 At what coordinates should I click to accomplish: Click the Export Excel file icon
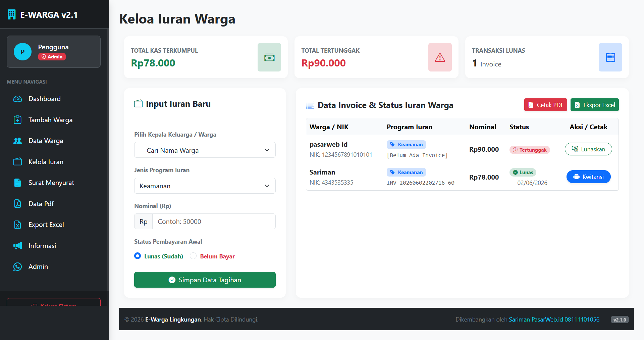[x=17, y=225]
